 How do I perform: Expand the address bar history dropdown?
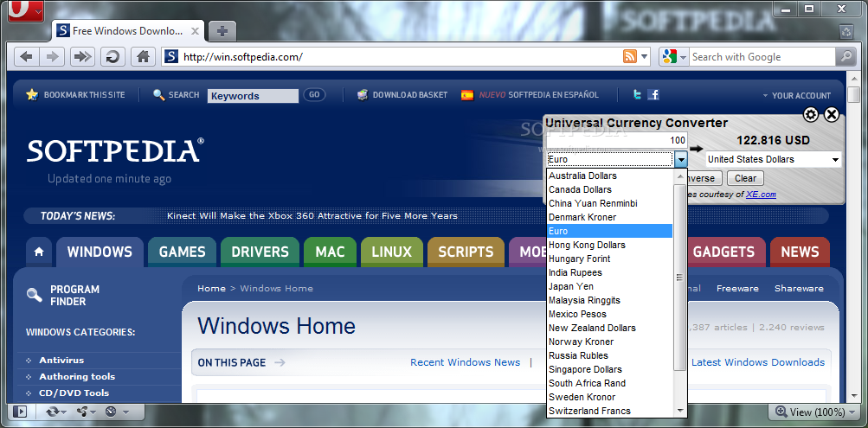tap(645, 56)
